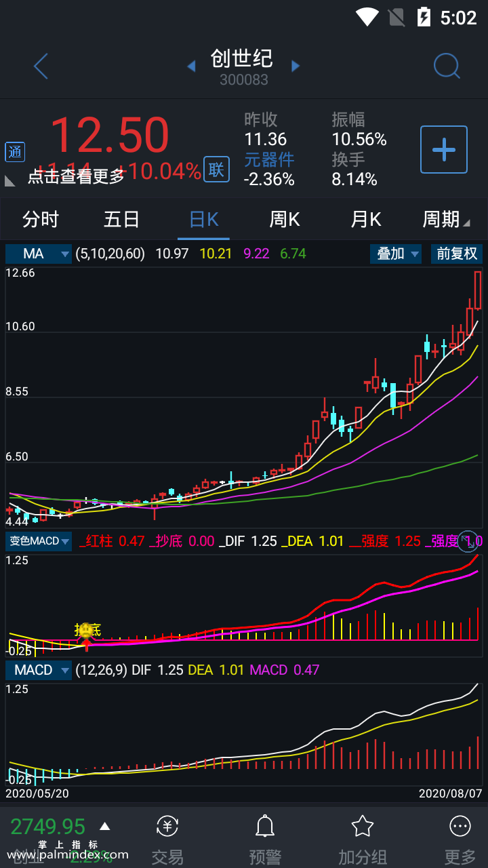This screenshot has height=868, width=488.
Task: Tap the back arrow icon
Action: click(41, 66)
